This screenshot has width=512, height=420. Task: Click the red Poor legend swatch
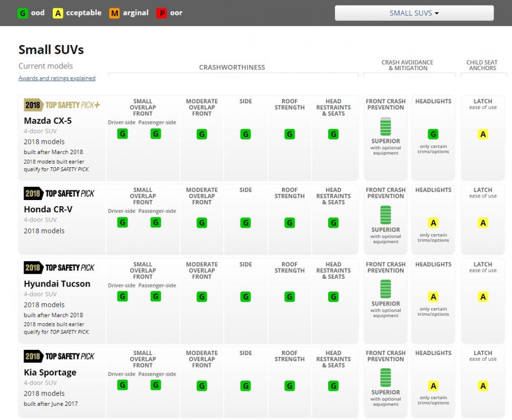(x=162, y=13)
